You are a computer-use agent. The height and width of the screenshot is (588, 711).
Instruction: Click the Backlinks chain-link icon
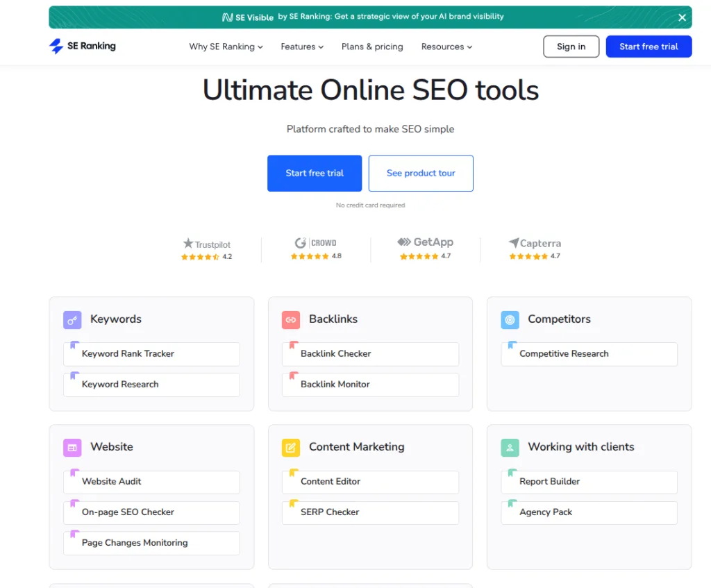(291, 319)
